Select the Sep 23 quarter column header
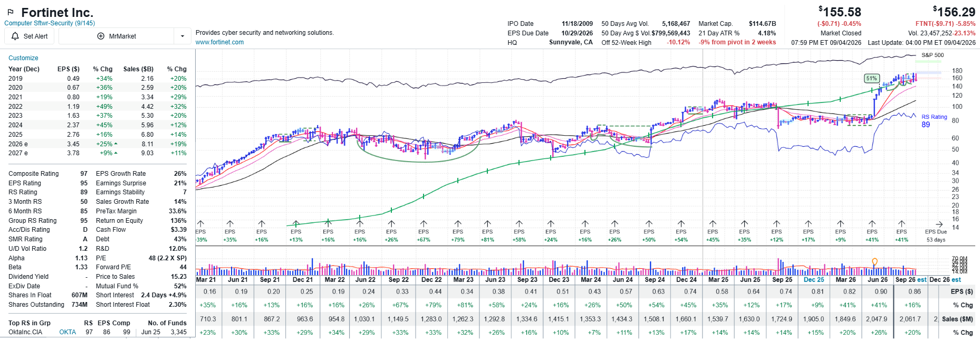 (527, 280)
